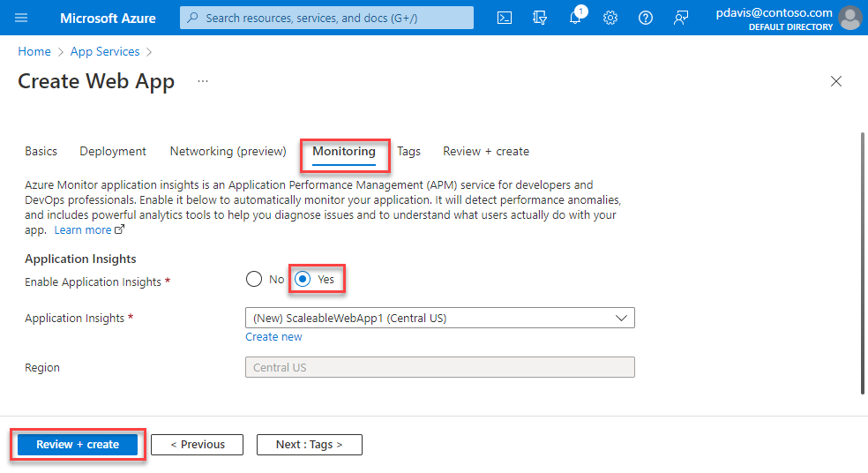
Task: Open the portal hamburger menu
Action: point(22,18)
